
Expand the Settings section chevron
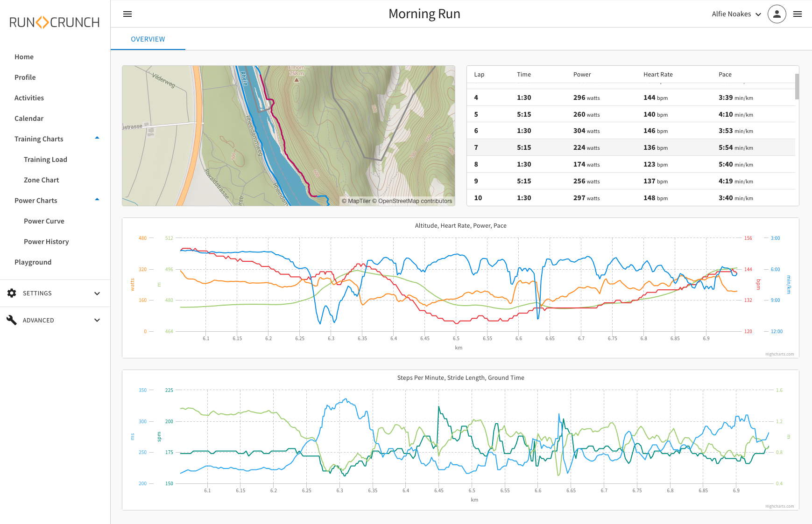(x=97, y=293)
